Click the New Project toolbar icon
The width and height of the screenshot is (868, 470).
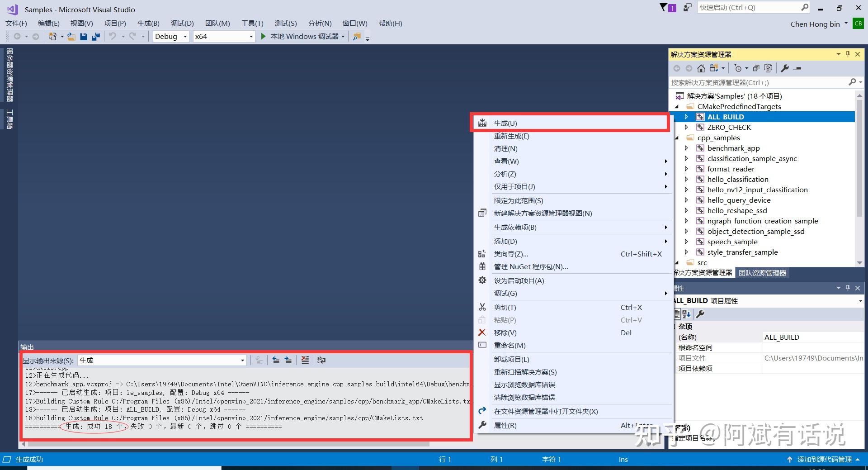[52, 36]
